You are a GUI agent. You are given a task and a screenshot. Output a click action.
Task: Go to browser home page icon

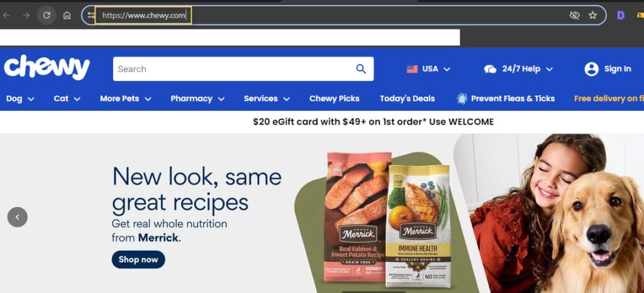tap(67, 16)
